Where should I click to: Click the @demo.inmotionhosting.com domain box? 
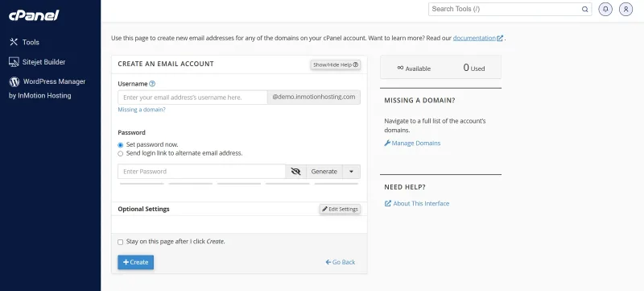314,98
